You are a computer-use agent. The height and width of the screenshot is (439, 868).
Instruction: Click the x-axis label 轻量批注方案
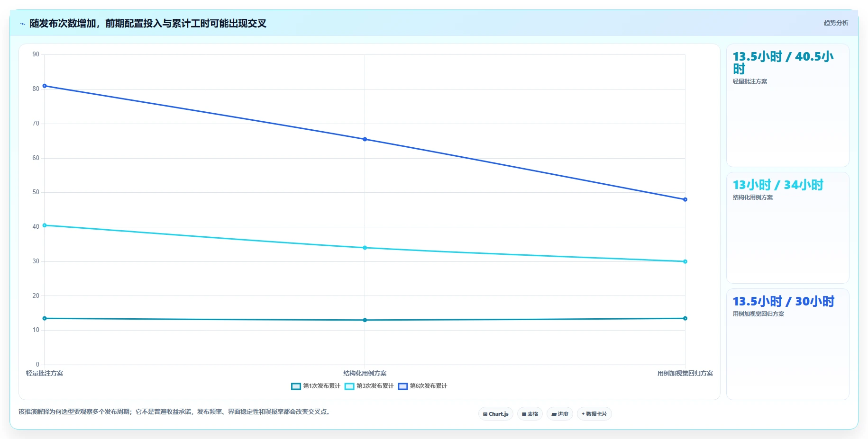tap(45, 373)
